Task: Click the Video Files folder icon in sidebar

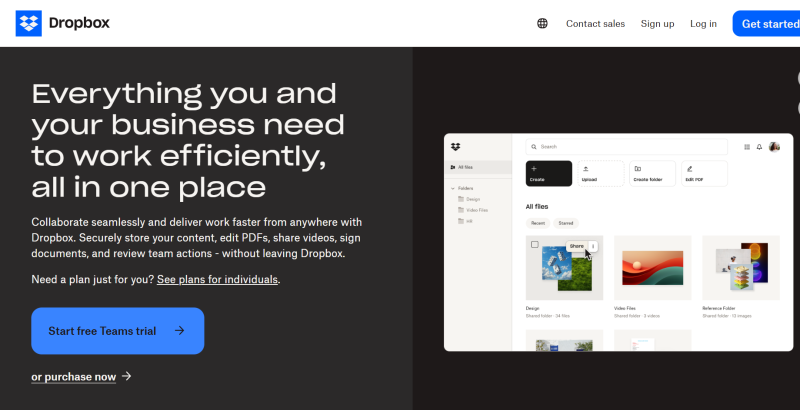Action: point(461,210)
